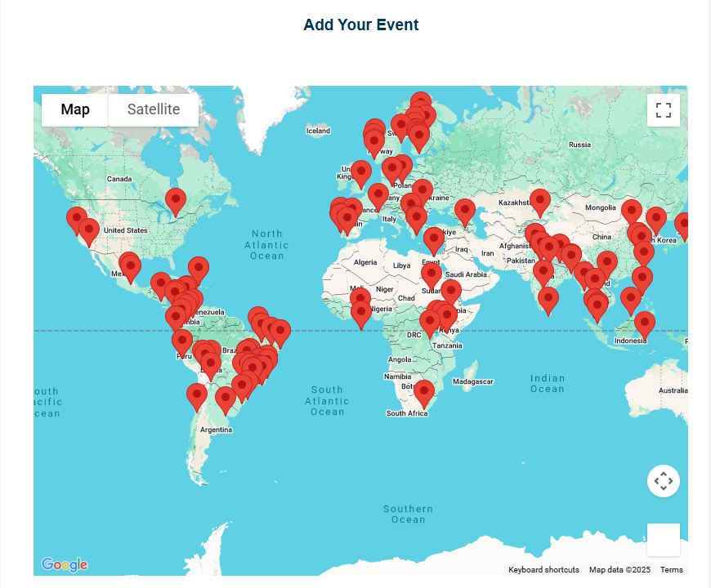Click the Saudi Arabia label
711x588 pixels.
click(x=466, y=274)
